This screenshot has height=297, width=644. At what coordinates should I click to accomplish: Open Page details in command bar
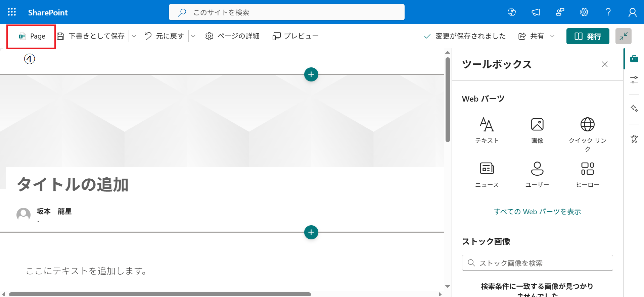point(232,36)
